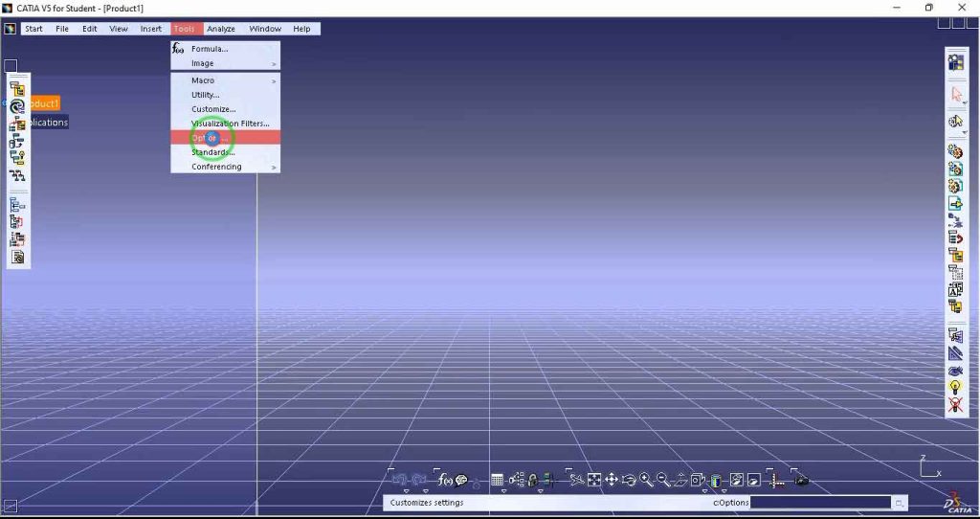980x519 pixels.
Task: Toggle the Swap visible space icon
Action: (754, 480)
